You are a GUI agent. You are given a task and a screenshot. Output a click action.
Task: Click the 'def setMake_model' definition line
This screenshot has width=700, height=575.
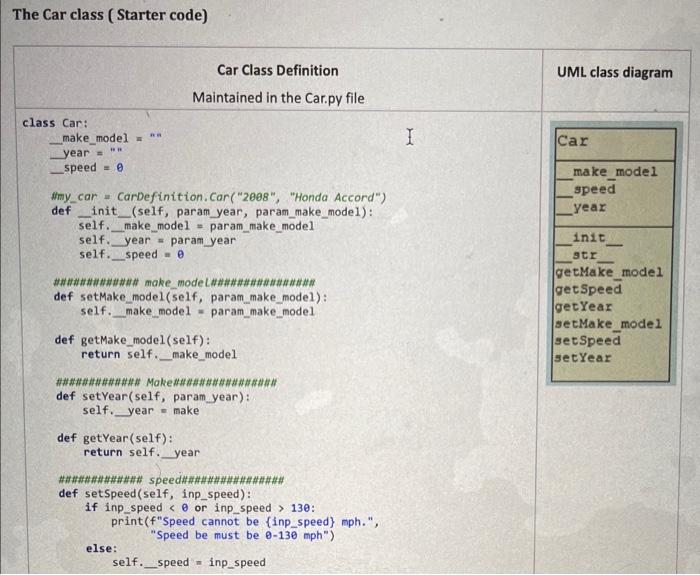point(191,297)
